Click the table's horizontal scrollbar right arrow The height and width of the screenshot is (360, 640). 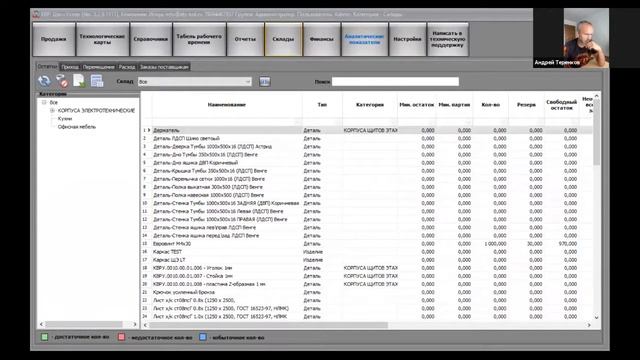point(589,325)
